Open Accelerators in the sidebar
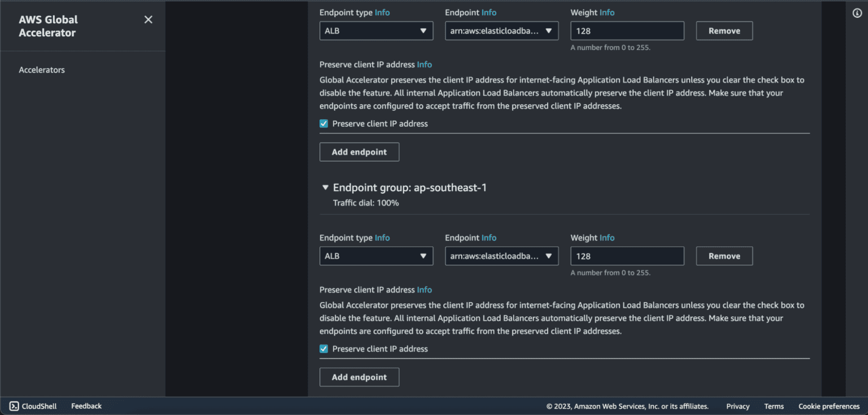This screenshot has height=415, width=868. point(42,70)
